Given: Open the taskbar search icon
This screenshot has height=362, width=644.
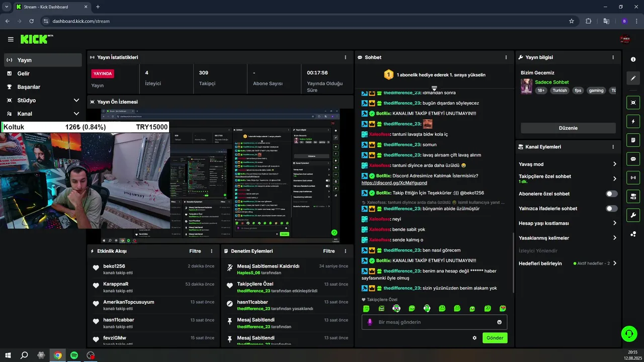Looking at the screenshot, I should 24,355.
